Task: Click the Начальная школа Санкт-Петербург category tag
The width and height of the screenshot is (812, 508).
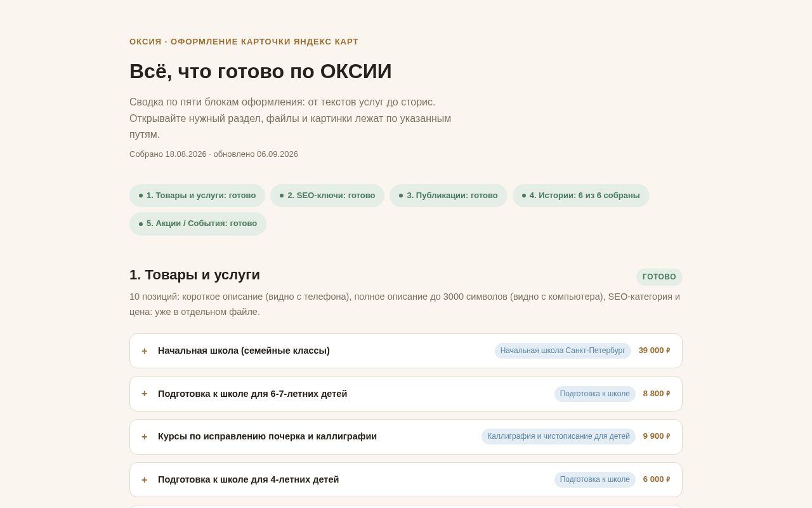Action: click(563, 351)
